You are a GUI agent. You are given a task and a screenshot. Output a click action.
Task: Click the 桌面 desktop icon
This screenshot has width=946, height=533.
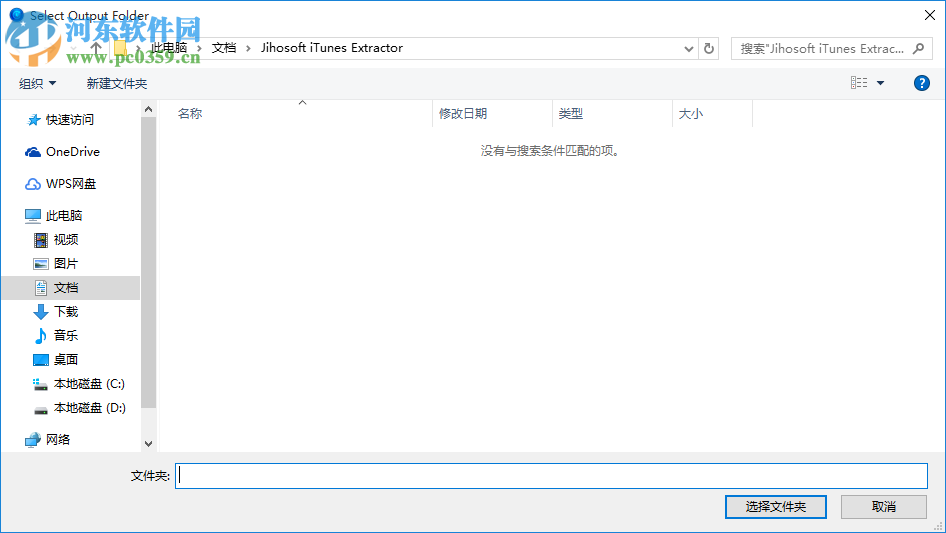pyautogui.click(x=40, y=360)
